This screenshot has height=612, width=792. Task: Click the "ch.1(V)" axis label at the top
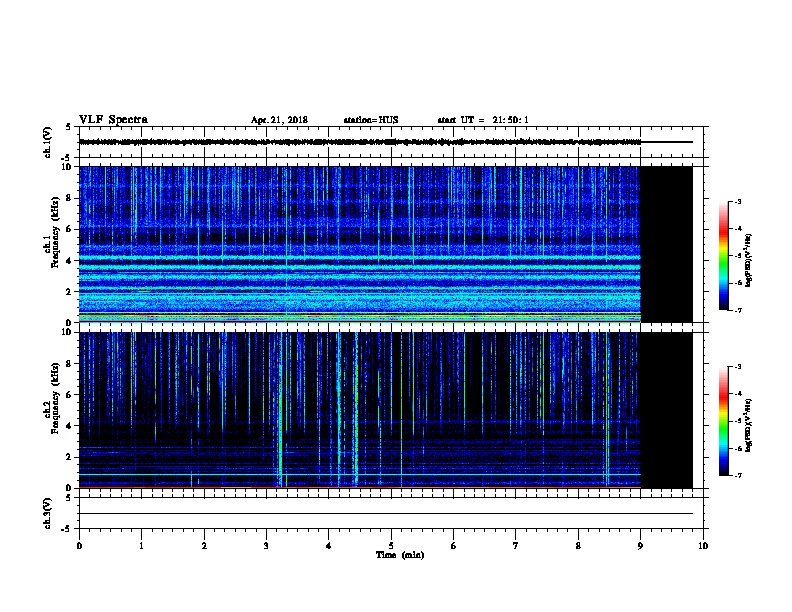pyautogui.click(x=47, y=142)
